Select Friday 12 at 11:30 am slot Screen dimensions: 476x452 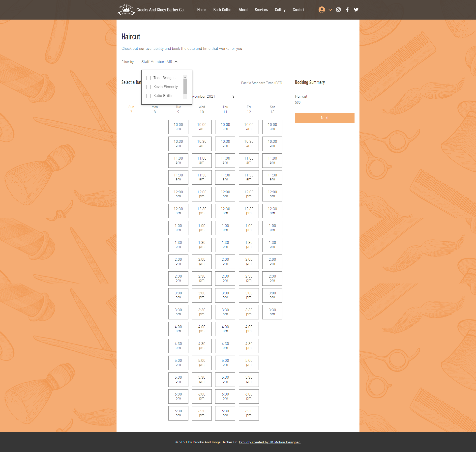click(249, 177)
